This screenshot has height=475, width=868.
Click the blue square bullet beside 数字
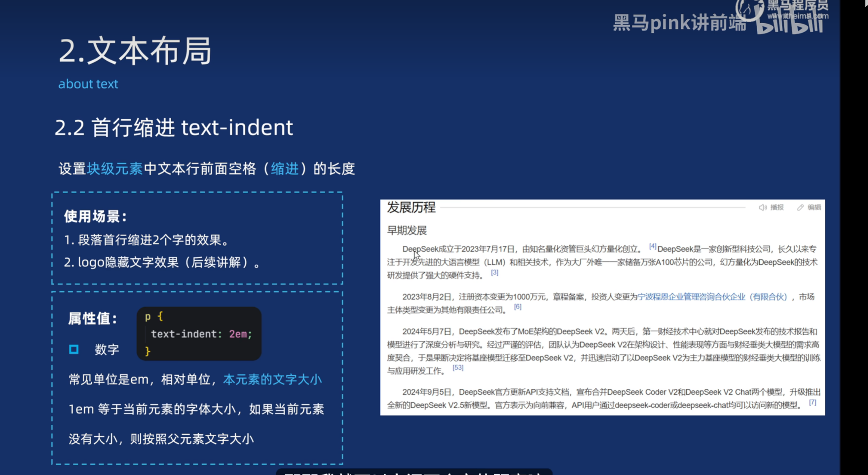point(74,349)
